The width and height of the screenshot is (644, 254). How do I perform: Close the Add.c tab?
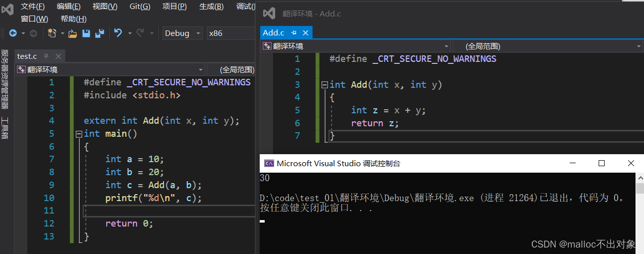pos(306,33)
